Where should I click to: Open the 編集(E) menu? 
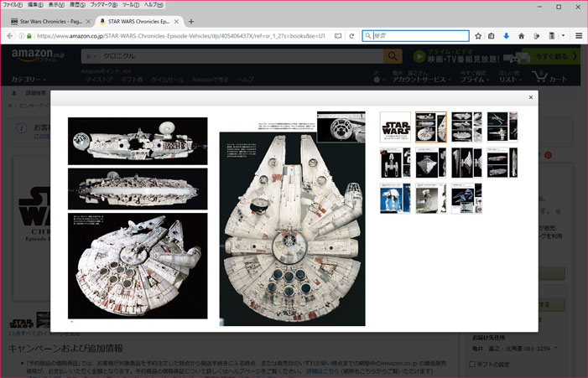(x=35, y=5)
